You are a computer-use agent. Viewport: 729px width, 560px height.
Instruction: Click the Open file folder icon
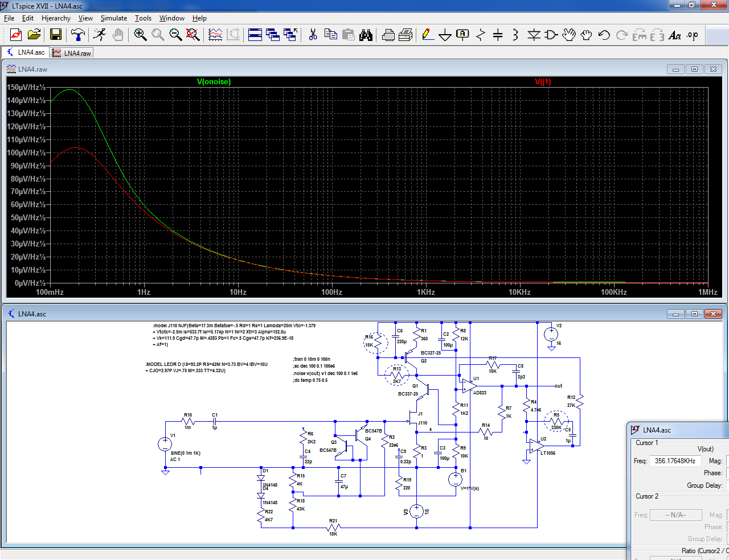tap(34, 35)
